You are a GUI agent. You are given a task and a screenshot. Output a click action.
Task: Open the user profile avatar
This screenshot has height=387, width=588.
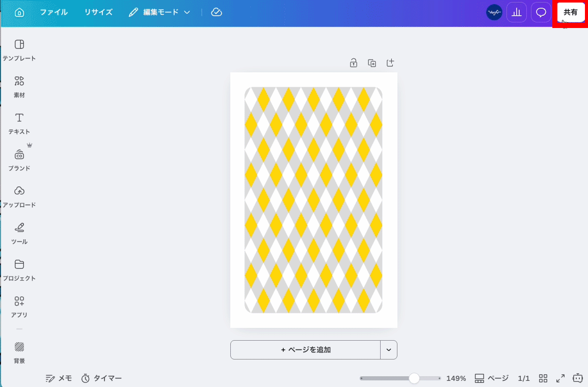tap(494, 12)
